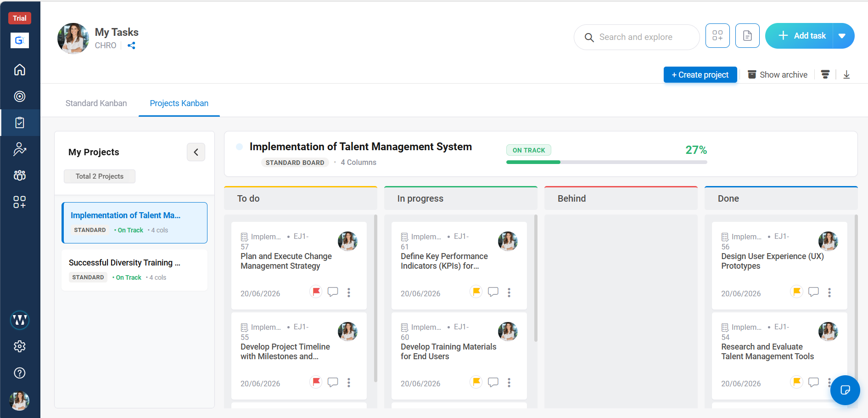Click the yellow flag on EJ1-60 card
The image size is (868, 418).
point(476,382)
